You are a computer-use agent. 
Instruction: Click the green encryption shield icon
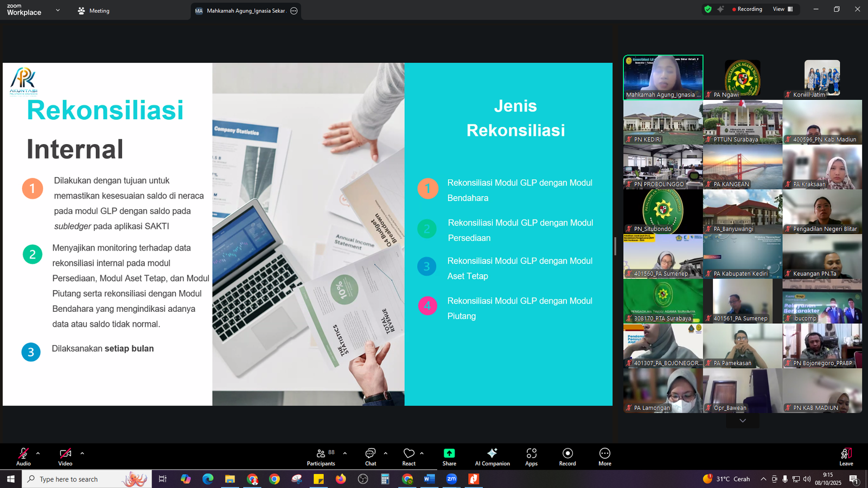pyautogui.click(x=707, y=9)
